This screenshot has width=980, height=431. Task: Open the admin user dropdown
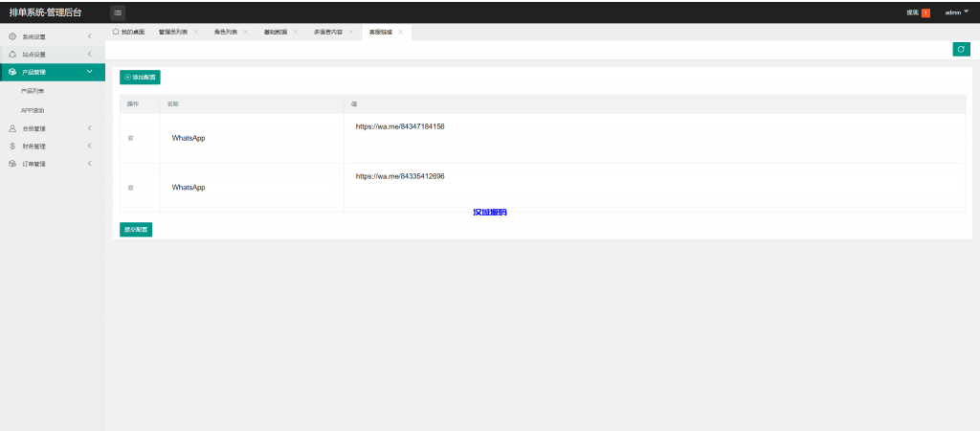coord(956,12)
